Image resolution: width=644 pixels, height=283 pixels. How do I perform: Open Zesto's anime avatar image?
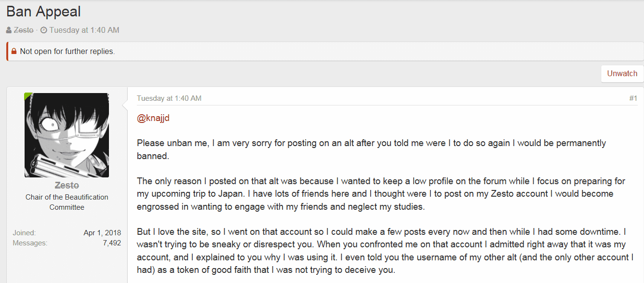pos(67,135)
